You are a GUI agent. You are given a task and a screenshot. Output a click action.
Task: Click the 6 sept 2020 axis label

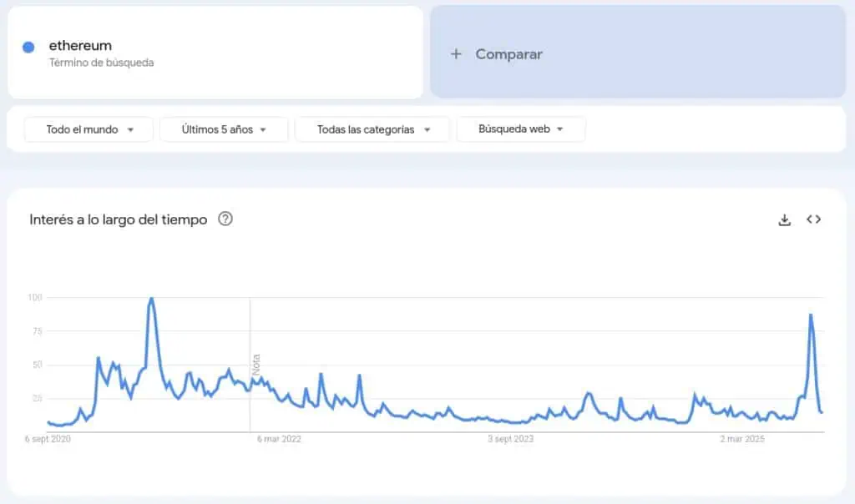click(x=48, y=438)
